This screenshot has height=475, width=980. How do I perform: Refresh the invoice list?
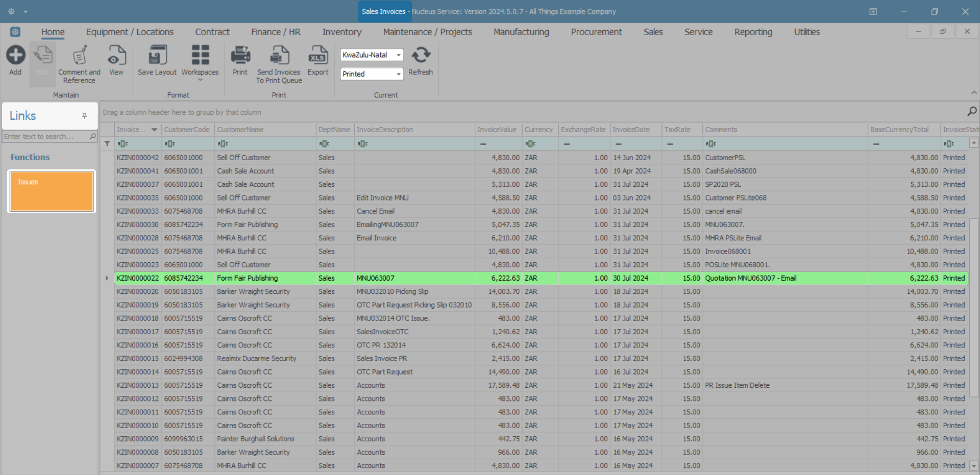pyautogui.click(x=421, y=55)
